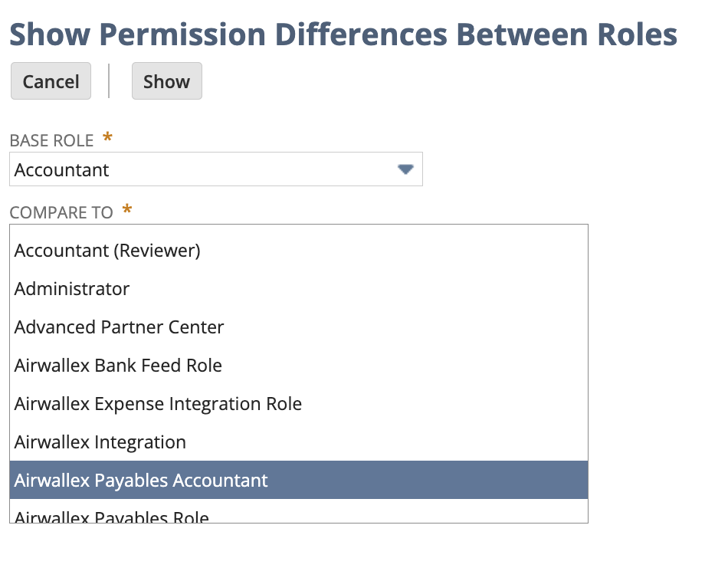This screenshot has height=581, width=728.
Task: Select Airwallex Expense Integration Role
Action: point(158,404)
